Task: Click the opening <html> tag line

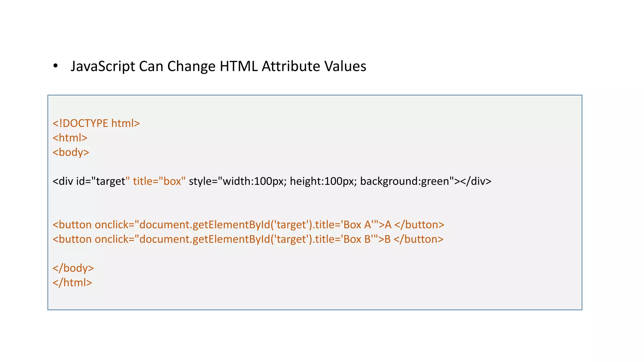Action: (70, 138)
